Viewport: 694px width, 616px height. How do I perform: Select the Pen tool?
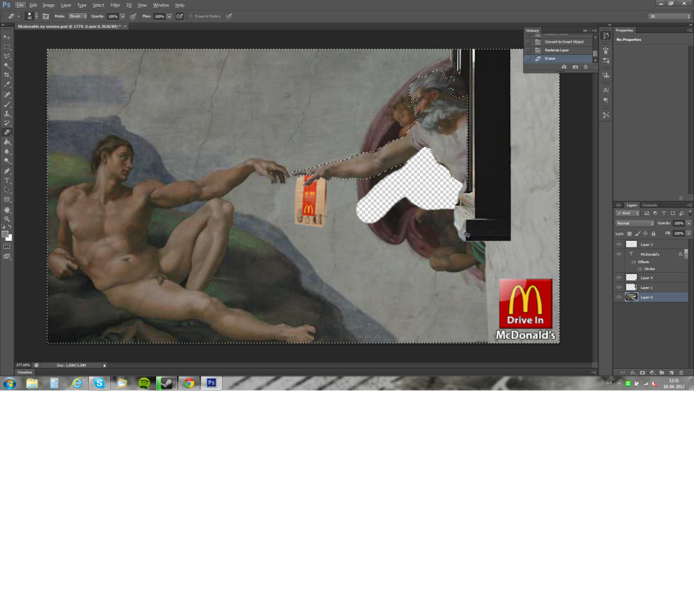tap(7, 171)
